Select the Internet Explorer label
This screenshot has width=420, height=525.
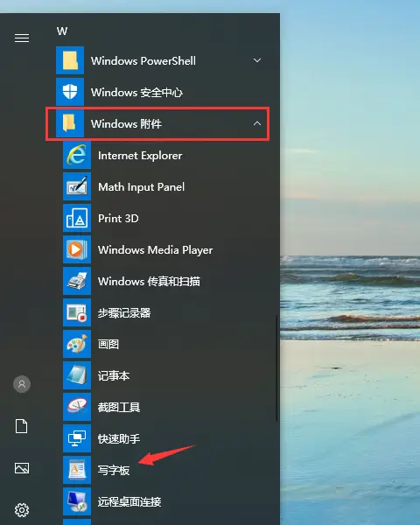tap(140, 156)
